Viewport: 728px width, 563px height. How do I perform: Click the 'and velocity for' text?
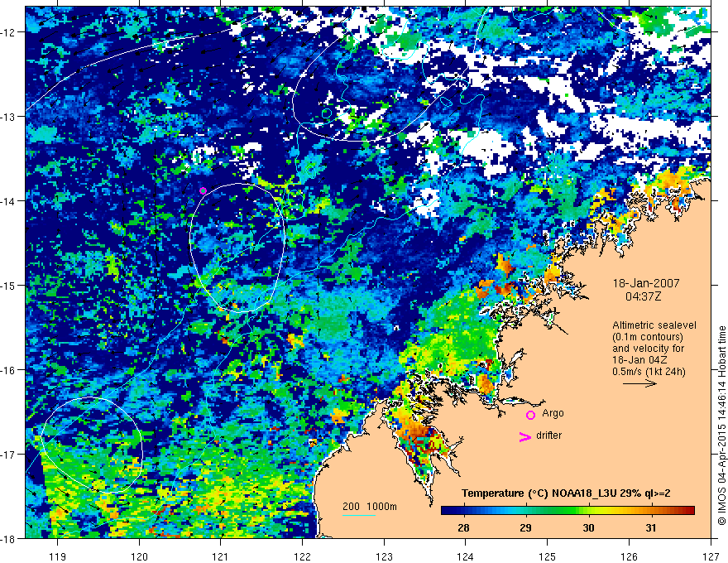(648, 349)
